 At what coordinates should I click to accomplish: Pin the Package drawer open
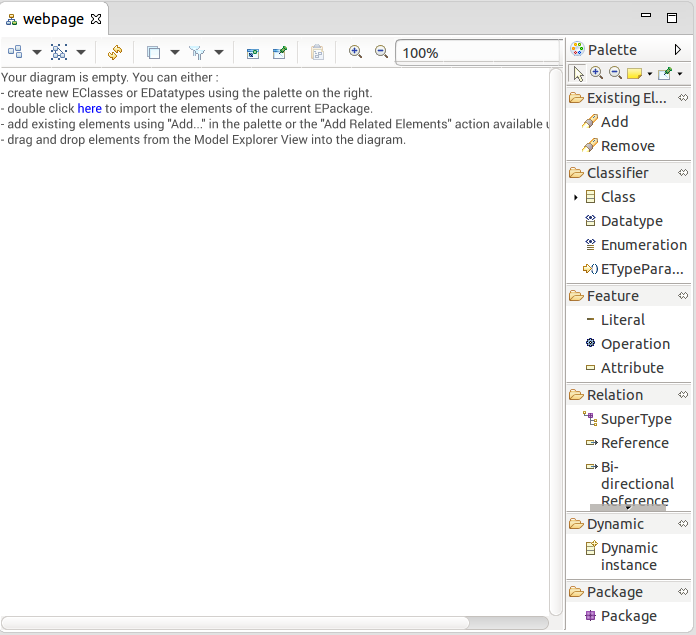pos(683,591)
